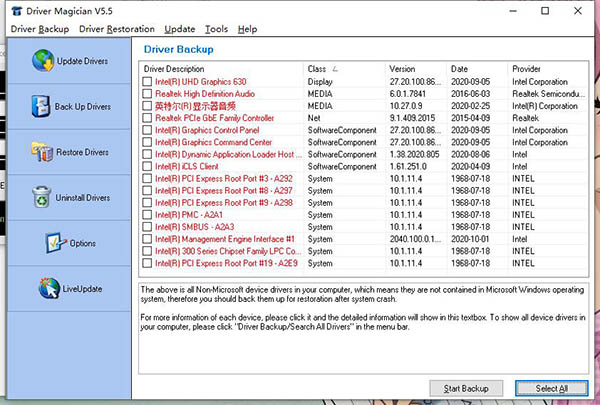The width and height of the screenshot is (600, 405).
Task: Open the Update menu
Action: pos(179,29)
